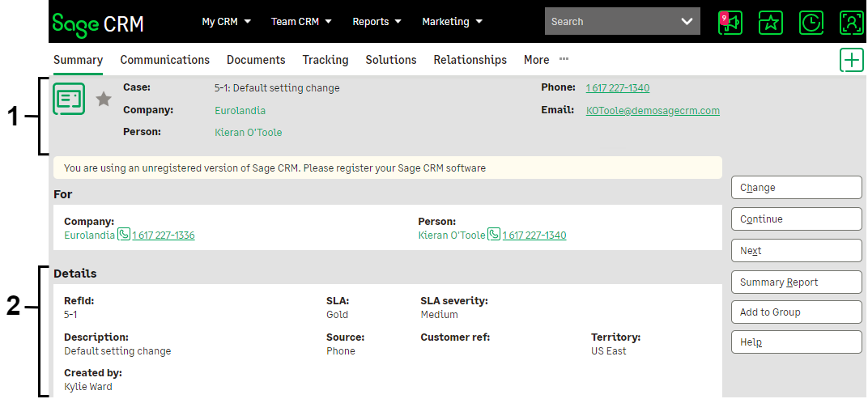Screen dimensions: 868x399
Task: Click the case entity icon
Action: 69,99
